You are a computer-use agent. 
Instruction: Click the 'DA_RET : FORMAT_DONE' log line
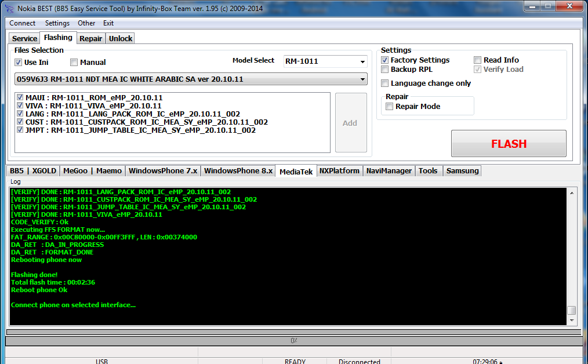(52, 252)
